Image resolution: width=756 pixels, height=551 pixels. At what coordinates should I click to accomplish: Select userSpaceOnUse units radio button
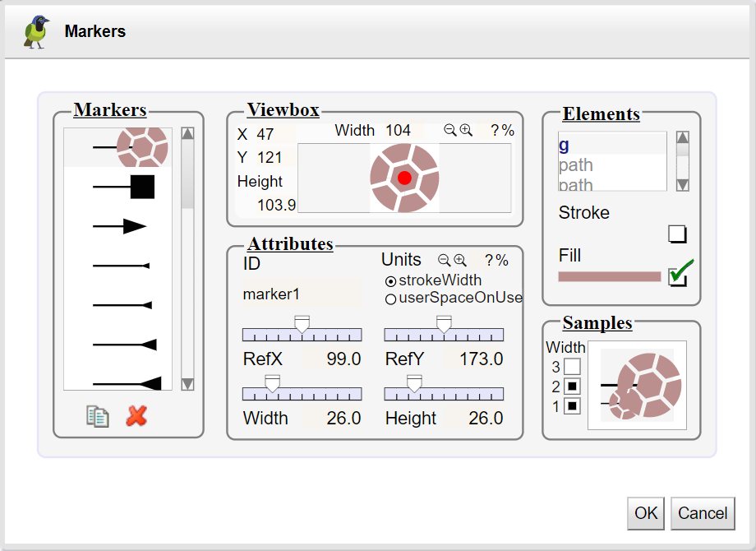pyautogui.click(x=390, y=299)
